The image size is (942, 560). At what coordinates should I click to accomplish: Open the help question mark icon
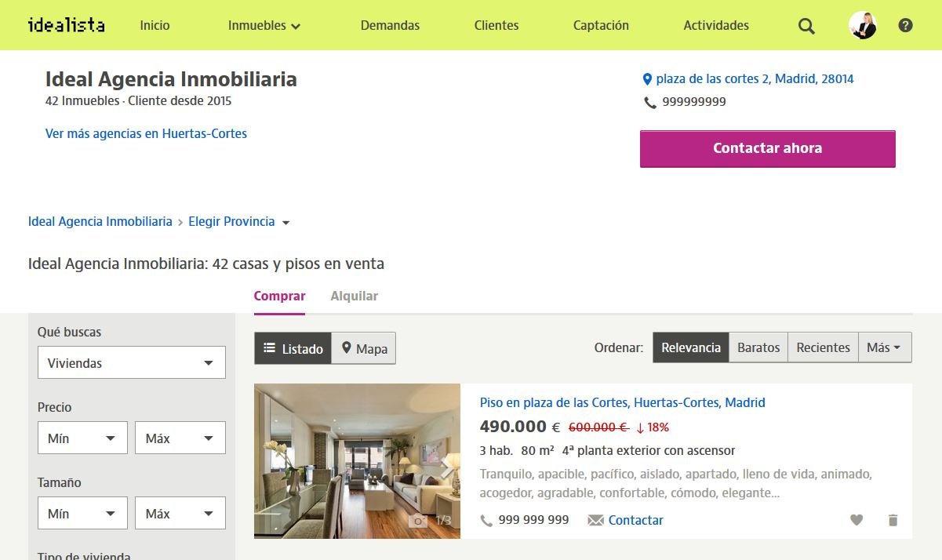(906, 25)
